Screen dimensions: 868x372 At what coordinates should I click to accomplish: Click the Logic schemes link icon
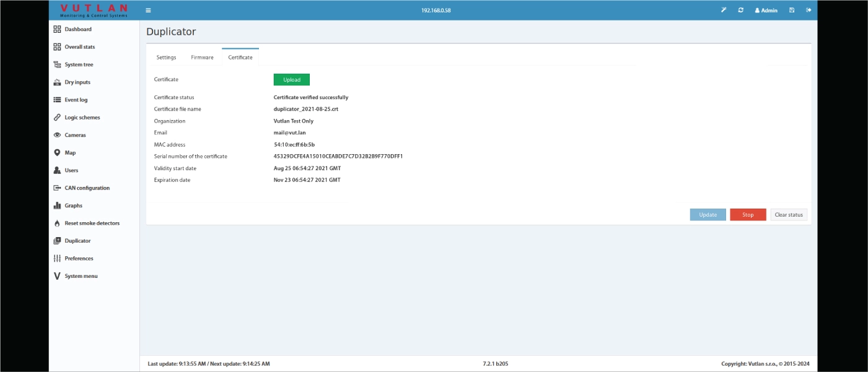[x=57, y=118]
